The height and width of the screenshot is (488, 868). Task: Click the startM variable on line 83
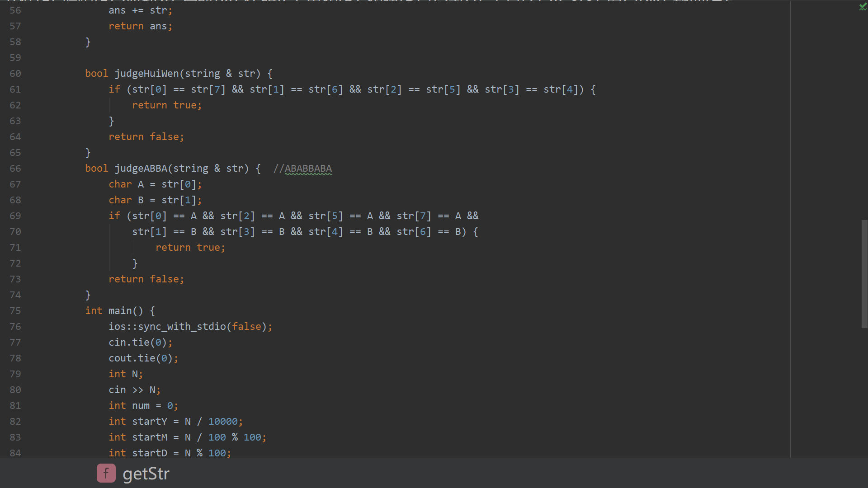click(150, 437)
